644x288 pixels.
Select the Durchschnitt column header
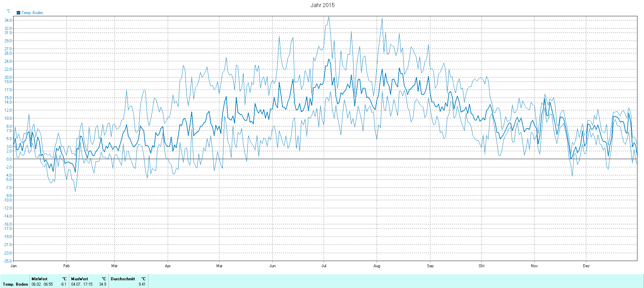[x=123, y=279]
